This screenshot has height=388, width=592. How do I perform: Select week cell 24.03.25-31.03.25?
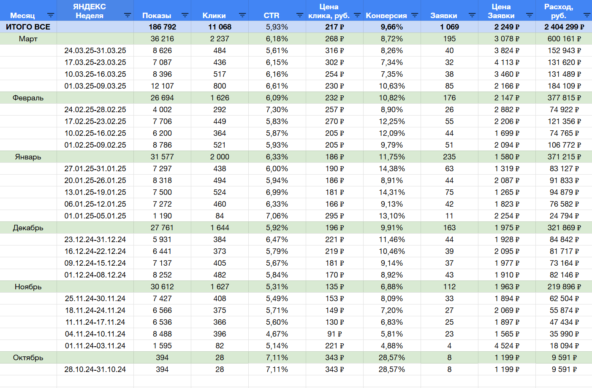coord(95,51)
